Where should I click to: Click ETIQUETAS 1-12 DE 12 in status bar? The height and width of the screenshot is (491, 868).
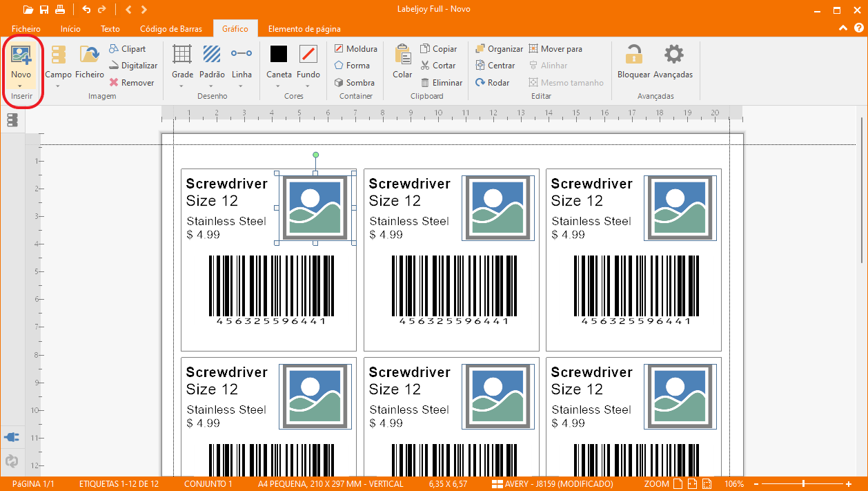[119, 483]
